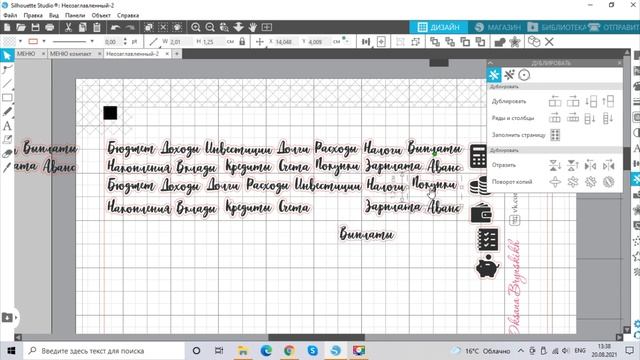Viewport: 640px width, 360px height.
Task: Click the Copy icon in the toolbar
Action: tap(82, 27)
